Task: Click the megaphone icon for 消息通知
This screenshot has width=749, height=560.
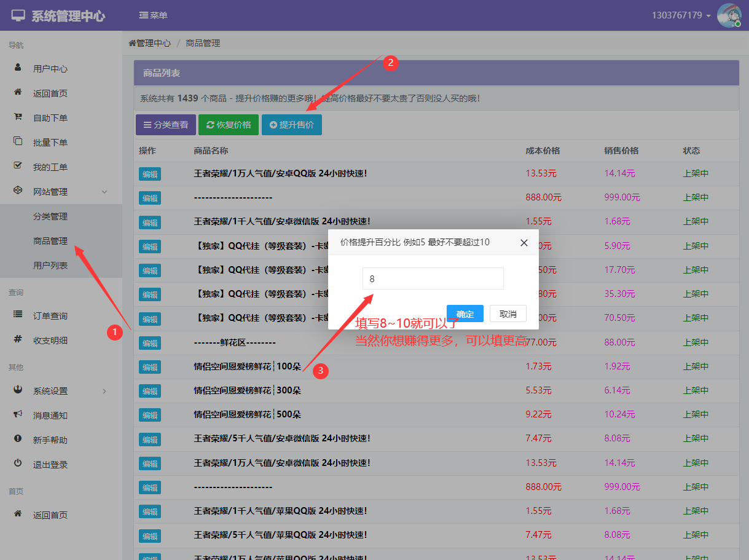Action: (18, 414)
